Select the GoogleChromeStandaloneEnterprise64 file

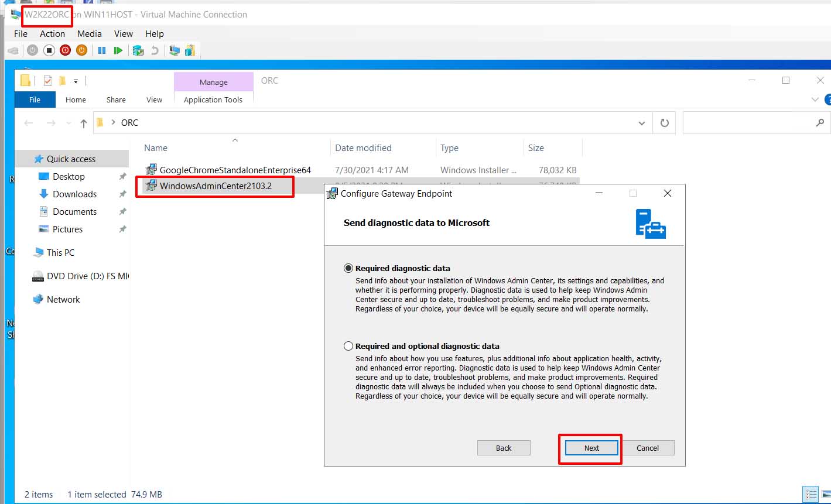(235, 170)
